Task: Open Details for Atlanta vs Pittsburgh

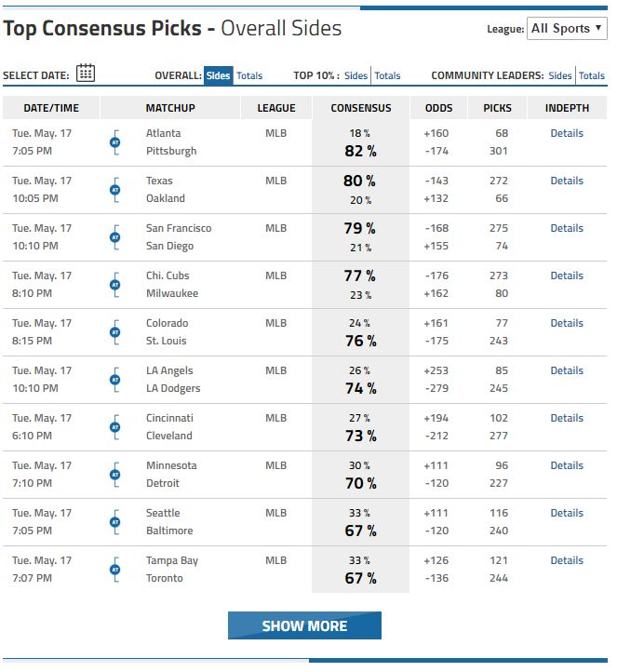Action: pos(567,133)
